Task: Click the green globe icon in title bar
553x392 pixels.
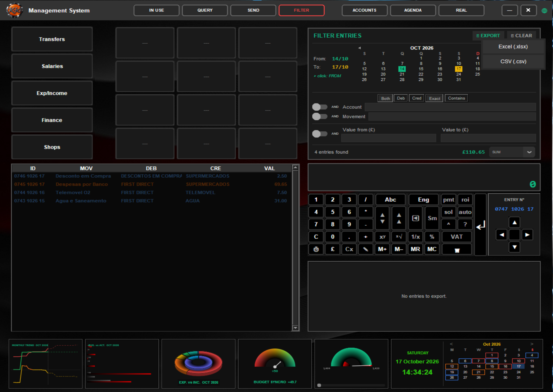Action: coord(544,11)
